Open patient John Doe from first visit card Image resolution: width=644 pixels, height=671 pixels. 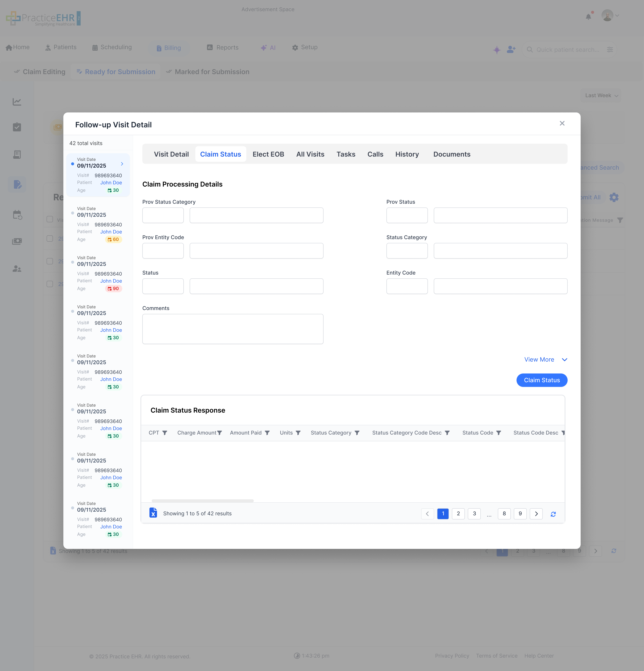[x=111, y=182]
